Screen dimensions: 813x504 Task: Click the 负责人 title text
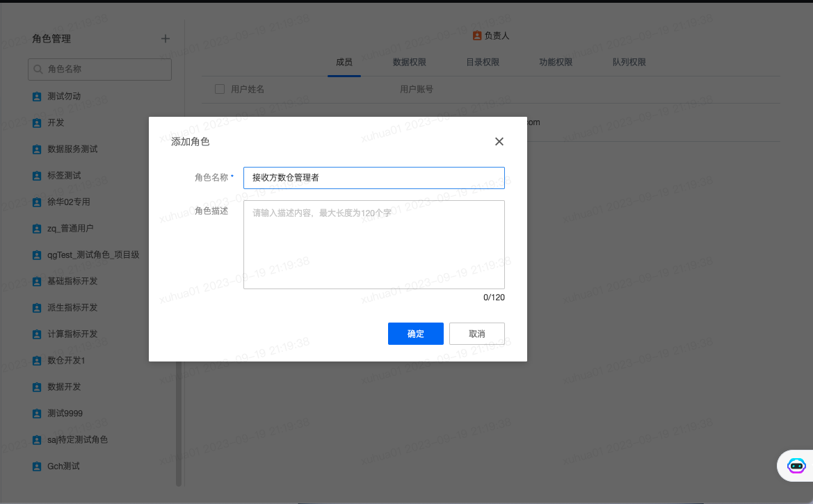coord(497,35)
